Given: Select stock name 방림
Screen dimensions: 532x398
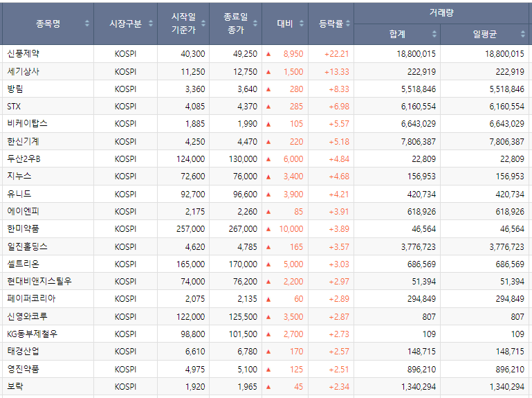Looking at the screenshot, I should (15, 89).
